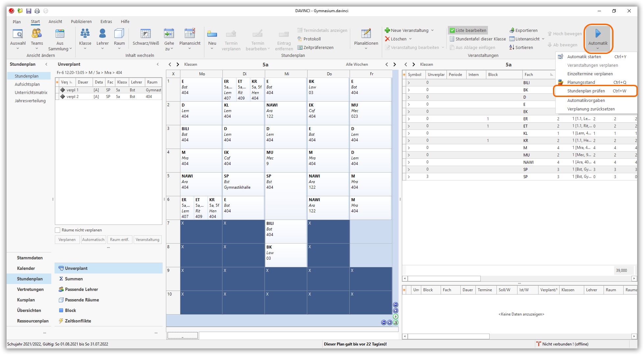Click the Exportieren icon
This screenshot has height=355, width=644.
click(512, 30)
